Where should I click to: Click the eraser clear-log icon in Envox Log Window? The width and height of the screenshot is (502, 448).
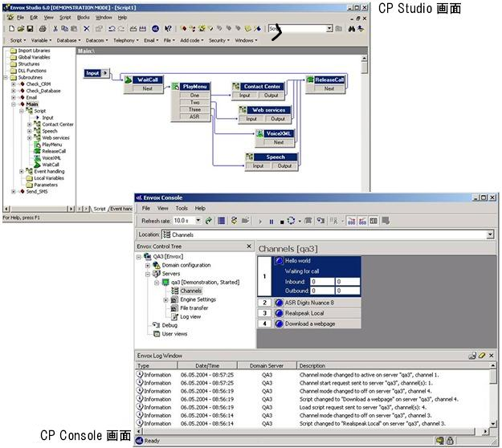tap(482, 356)
